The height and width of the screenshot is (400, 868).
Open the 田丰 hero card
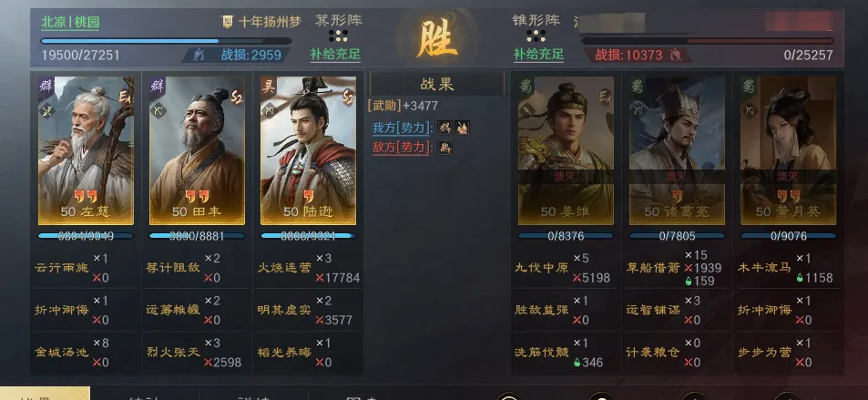click(197, 150)
